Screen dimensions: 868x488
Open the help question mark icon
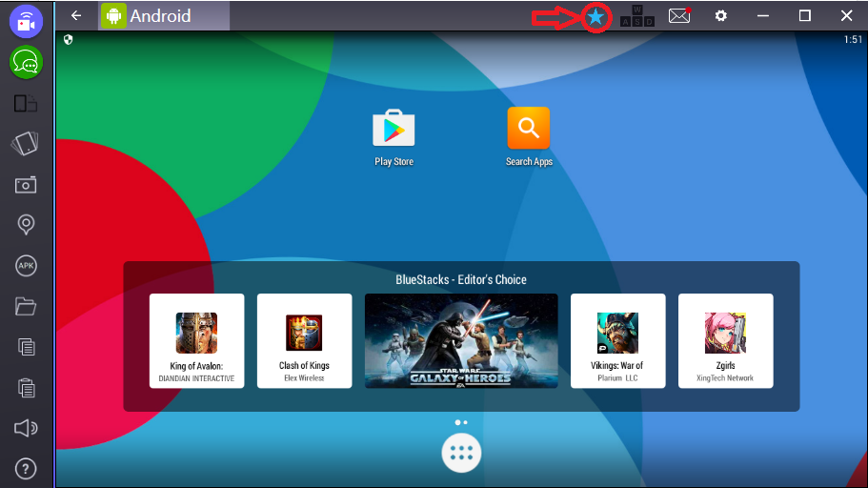[x=26, y=469]
